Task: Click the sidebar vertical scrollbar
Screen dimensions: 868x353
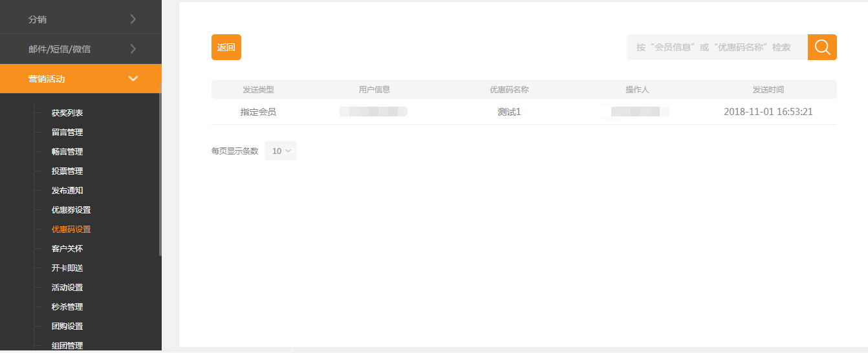Action: coord(160,168)
